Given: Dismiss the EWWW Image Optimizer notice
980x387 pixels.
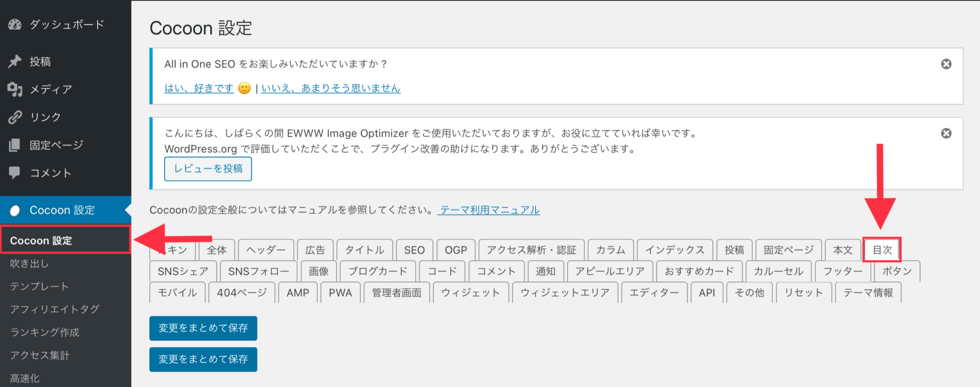Looking at the screenshot, I should point(946,133).
